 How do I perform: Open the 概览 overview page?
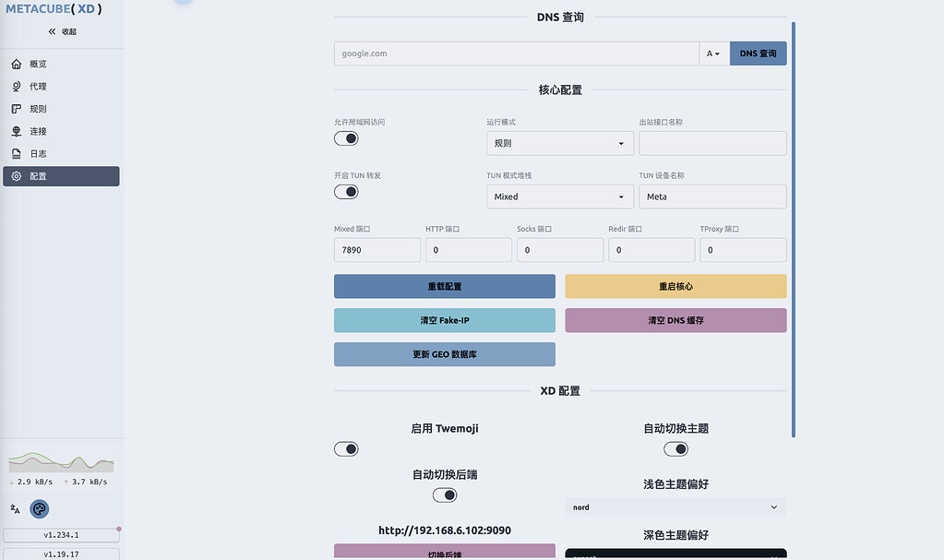[x=62, y=64]
